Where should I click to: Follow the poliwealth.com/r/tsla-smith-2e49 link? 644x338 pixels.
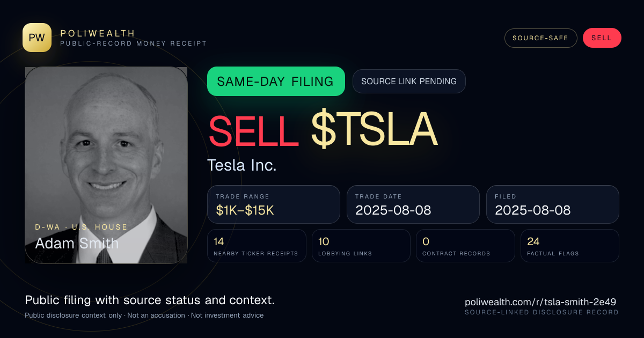tap(540, 302)
